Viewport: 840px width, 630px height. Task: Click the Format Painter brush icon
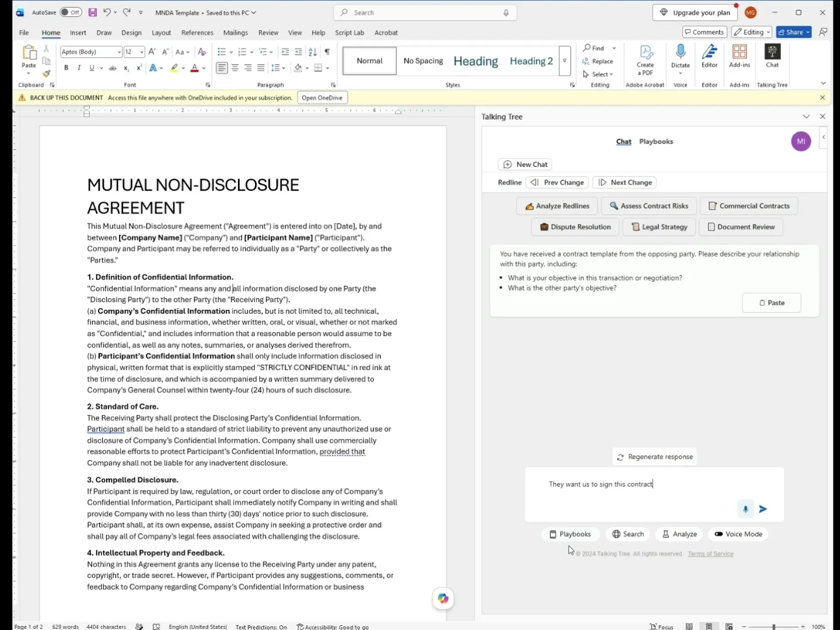click(46, 73)
